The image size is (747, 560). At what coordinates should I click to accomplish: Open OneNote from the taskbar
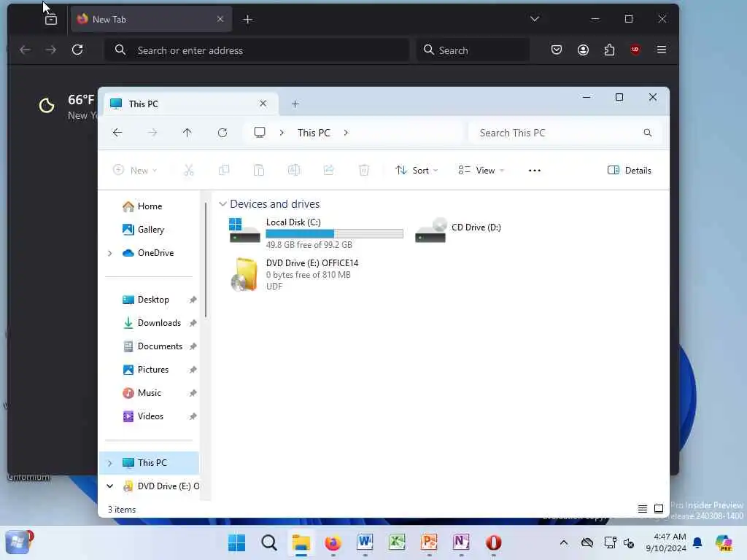tap(461, 542)
